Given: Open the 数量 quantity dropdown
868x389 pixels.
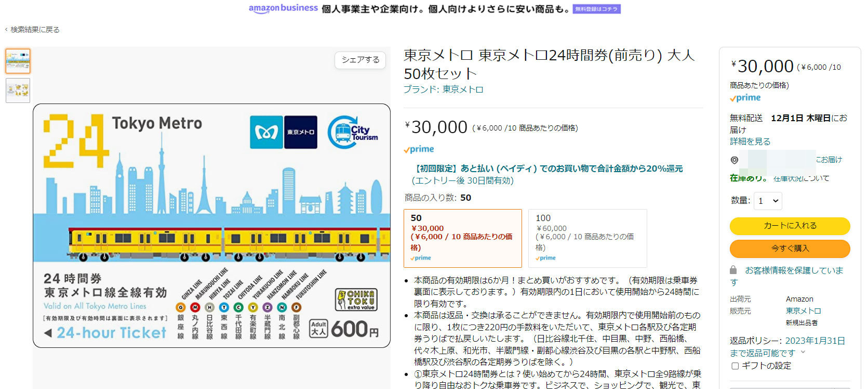Looking at the screenshot, I should (768, 201).
